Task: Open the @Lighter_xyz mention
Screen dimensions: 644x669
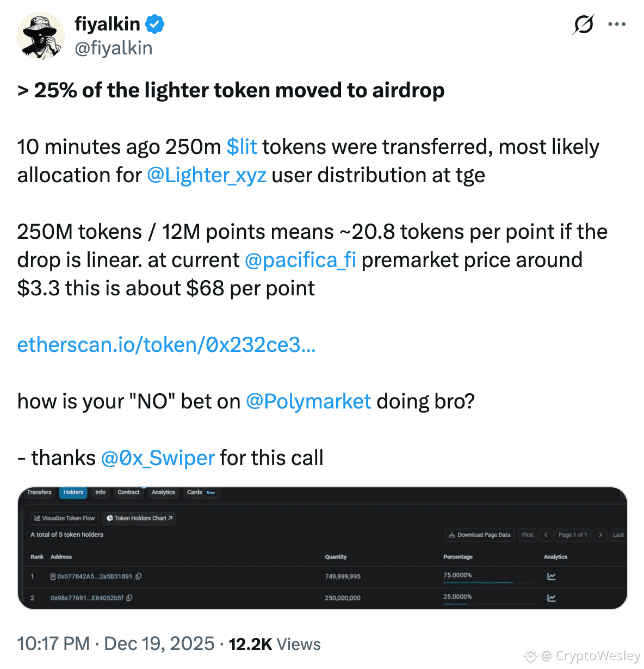Action: point(207,175)
